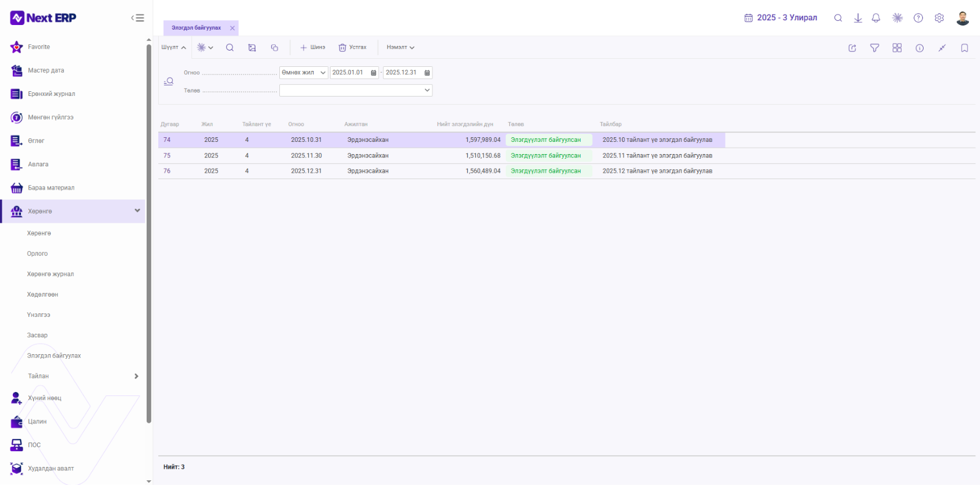This screenshot has width=980, height=485.
Task: Click the download icon in header
Action: pyautogui.click(x=858, y=18)
